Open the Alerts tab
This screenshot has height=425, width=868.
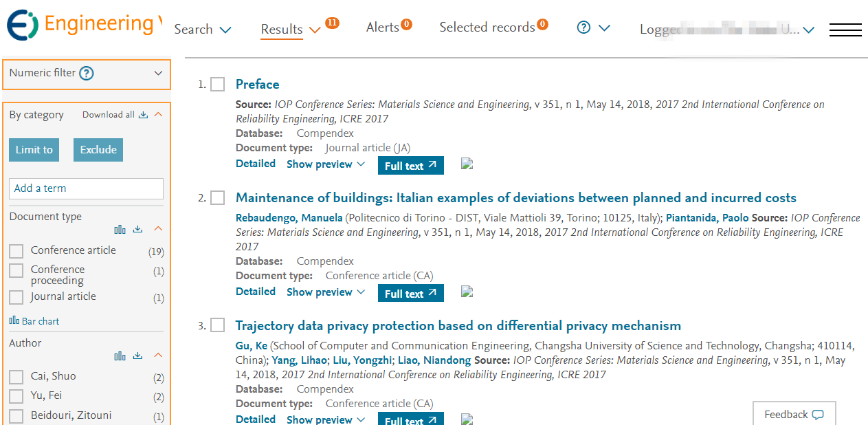tap(383, 28)
